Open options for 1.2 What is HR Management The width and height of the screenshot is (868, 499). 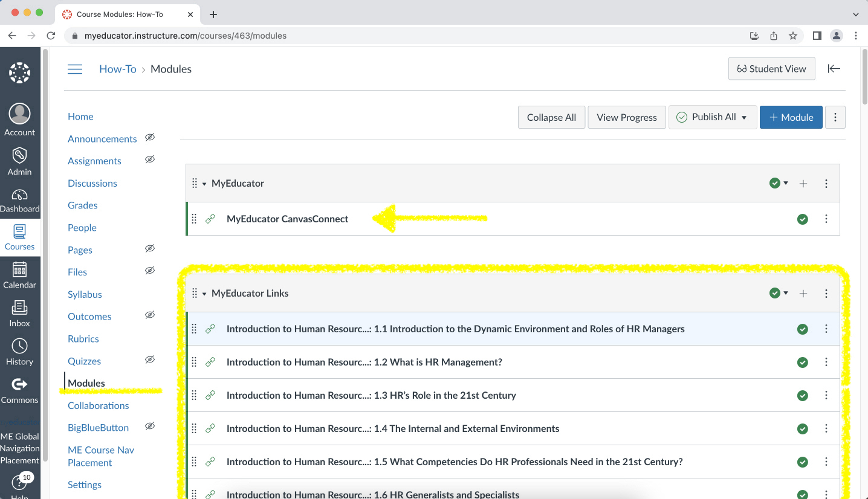[826, 362]
